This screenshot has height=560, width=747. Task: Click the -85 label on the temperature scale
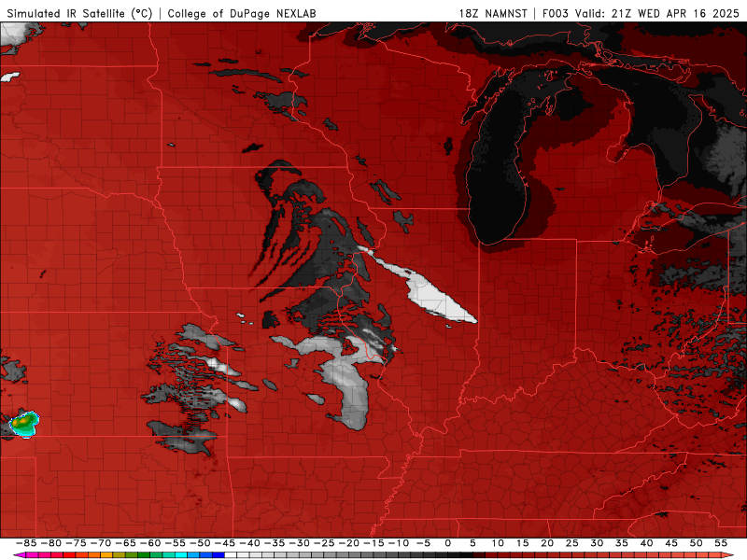pos(26,543)
